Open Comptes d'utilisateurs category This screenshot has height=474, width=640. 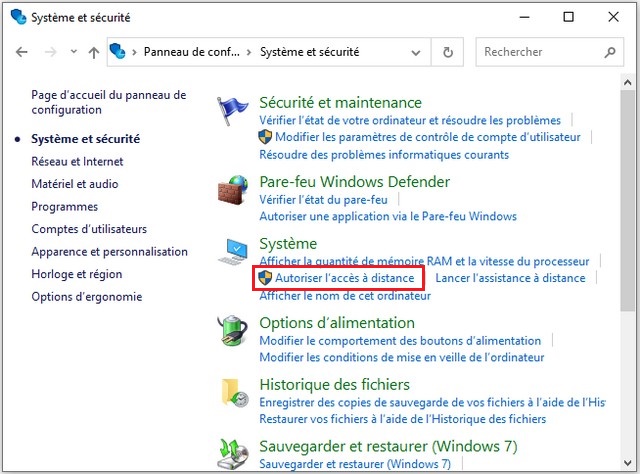point(89,229)
